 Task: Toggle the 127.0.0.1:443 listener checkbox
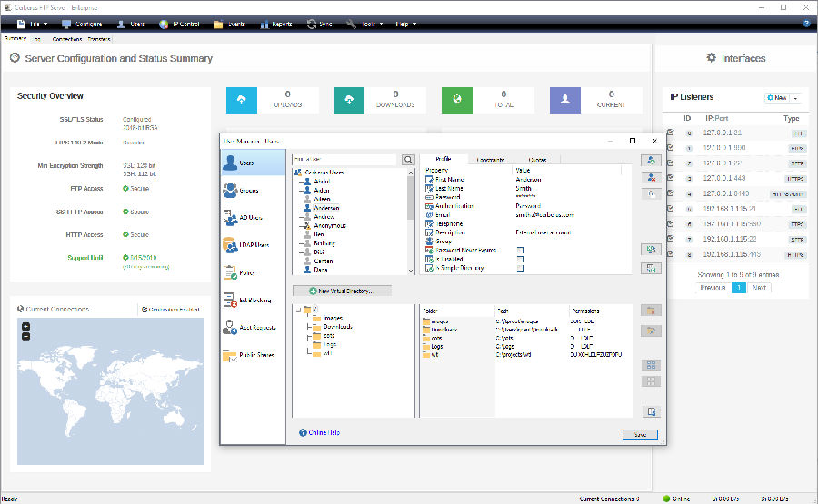tap(671, 178)
